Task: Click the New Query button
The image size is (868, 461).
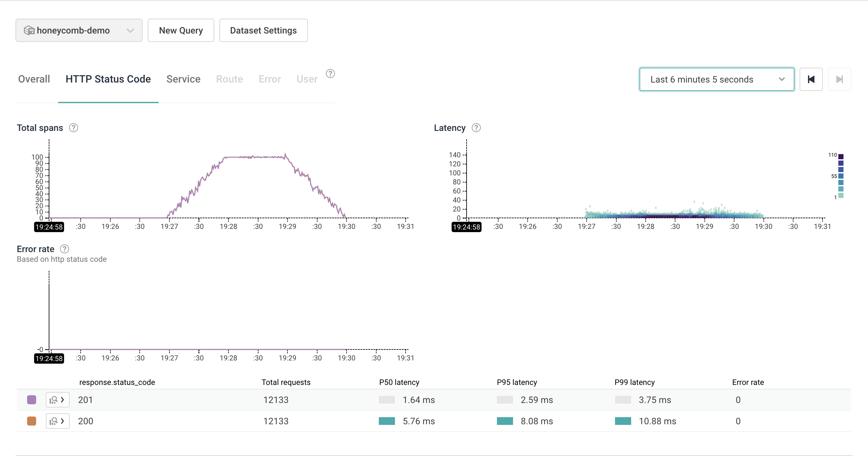Action: tap(180, 30)
